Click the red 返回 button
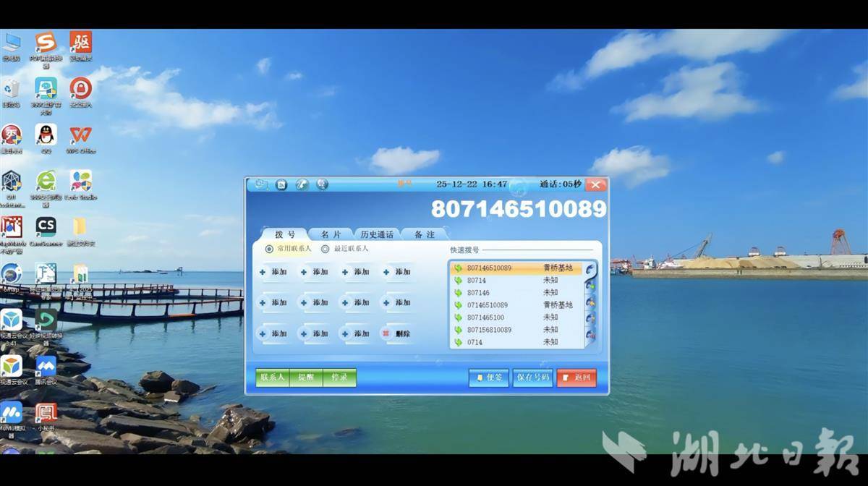Image resolution: width=868 pixels, height=486 pixels. coord(576,378)
